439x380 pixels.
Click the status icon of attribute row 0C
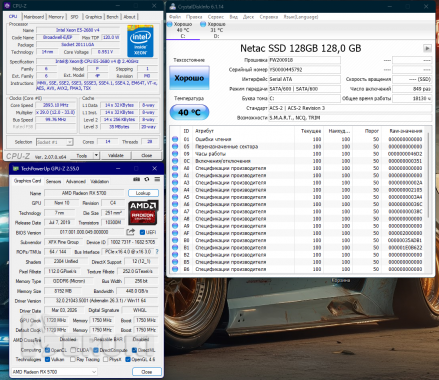(x=175, y=161)
